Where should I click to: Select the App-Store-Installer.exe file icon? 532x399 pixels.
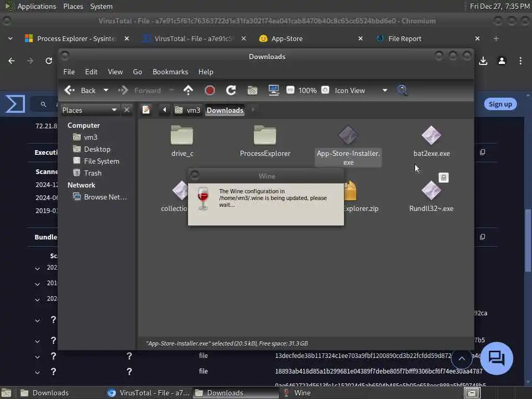click(x=348, y=135)
